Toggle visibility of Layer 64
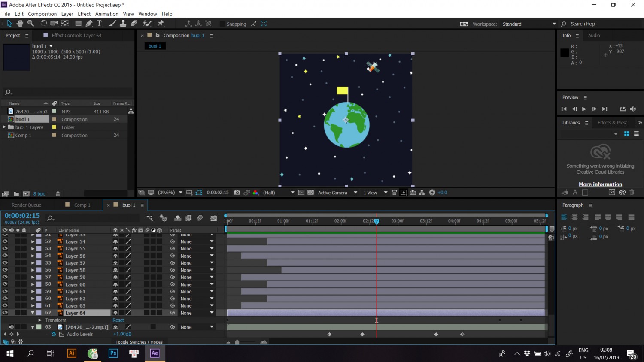This screenshot has height=362, width=644. click(5, 313)
